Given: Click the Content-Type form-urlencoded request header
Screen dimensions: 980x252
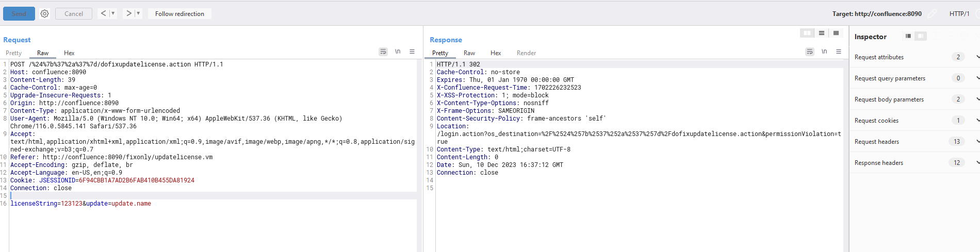Looking at the screenshot, I should 95,111.
